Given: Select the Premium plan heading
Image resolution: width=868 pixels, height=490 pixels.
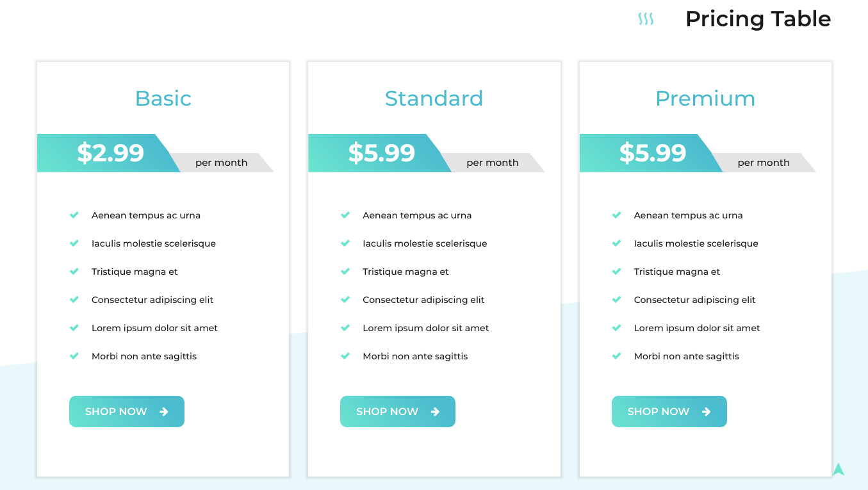Looking at the screenshot, I should pos(705,98).
